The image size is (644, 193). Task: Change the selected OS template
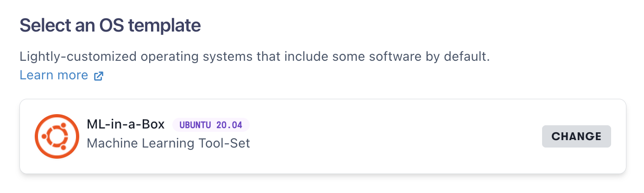click(576, 136)
